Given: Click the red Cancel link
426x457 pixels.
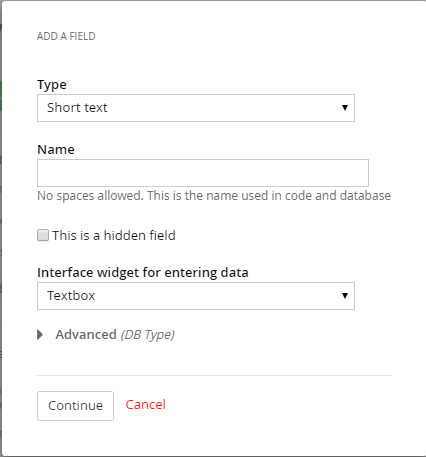Looking at the screenshot, I should [145, 405].
